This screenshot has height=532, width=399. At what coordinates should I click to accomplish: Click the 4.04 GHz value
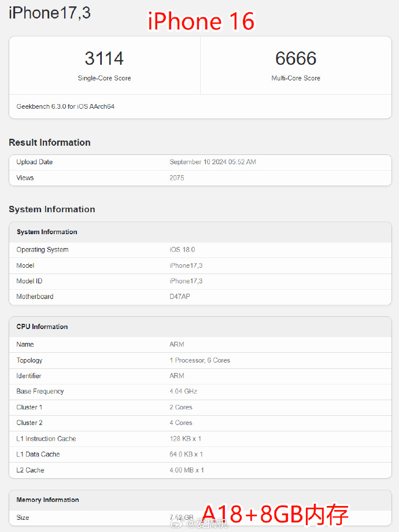click(183, 391)
